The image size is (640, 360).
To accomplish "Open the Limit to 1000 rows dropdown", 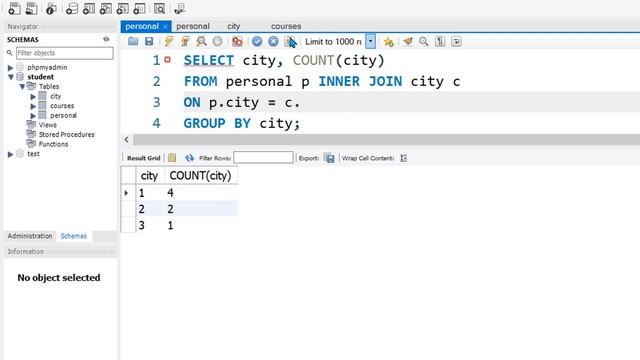I will pos(370,41).
